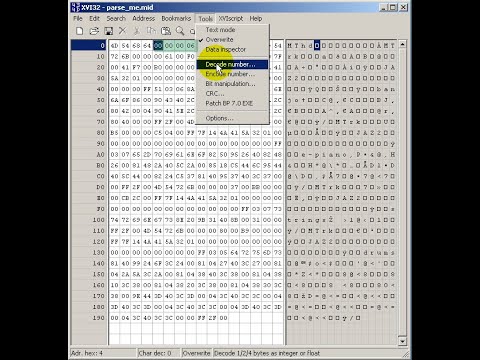Image resolution: width=480 pixels, height=360 pixels.
Task: Close the open Tools menu header
Action: (x=205, y=18)
